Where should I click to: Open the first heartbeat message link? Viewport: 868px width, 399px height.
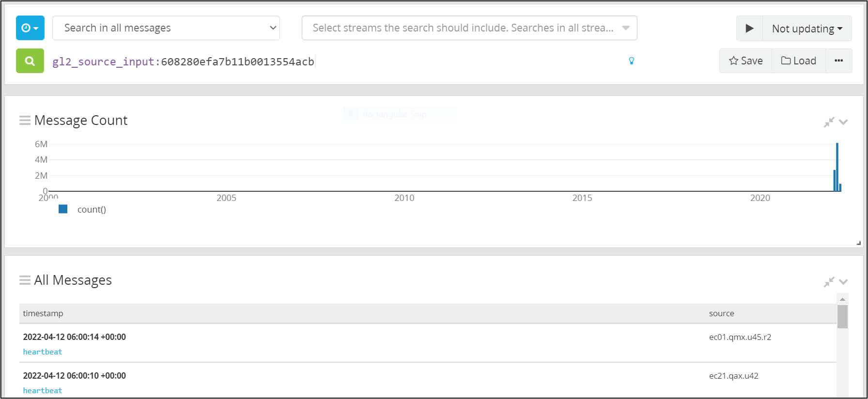(42, 352)
